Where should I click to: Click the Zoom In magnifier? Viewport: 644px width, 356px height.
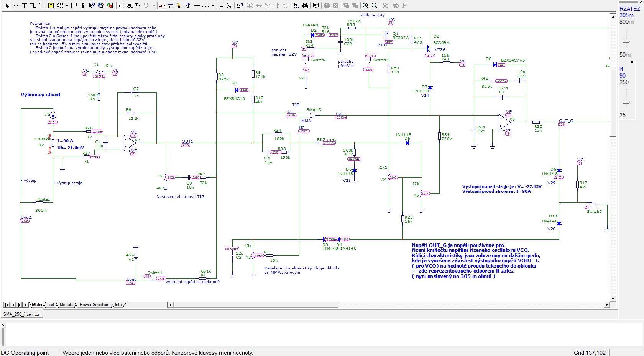[366, 6]
